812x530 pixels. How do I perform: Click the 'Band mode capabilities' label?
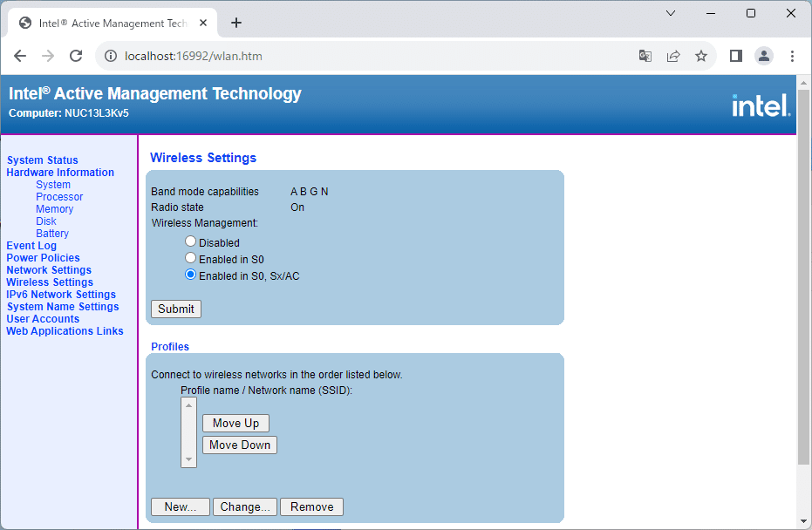pyautogui.click(x=205, y=192)
